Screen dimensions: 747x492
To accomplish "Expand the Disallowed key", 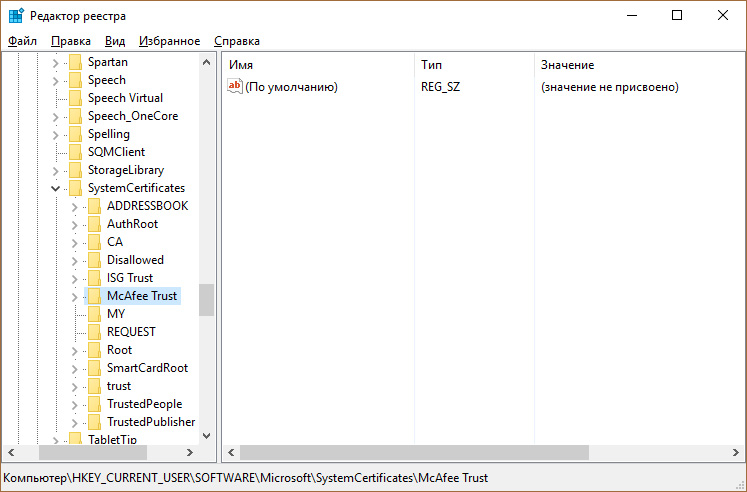I will 74,261.
